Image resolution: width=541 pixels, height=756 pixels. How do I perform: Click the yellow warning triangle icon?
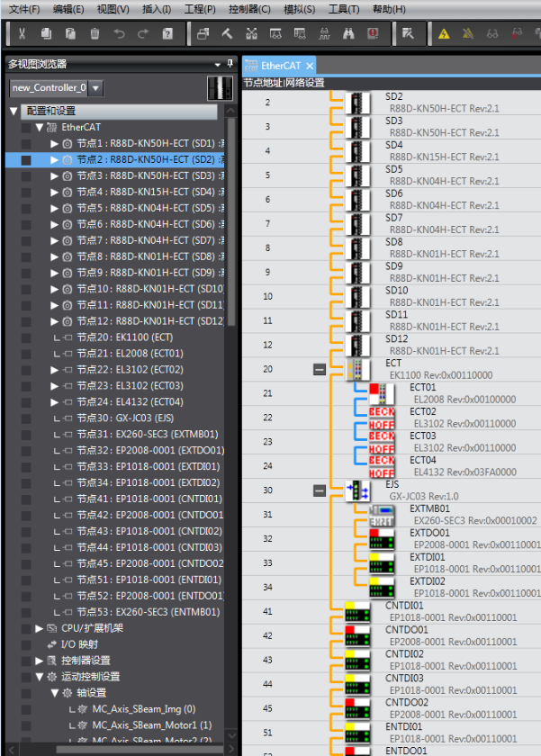coord(444,34)
